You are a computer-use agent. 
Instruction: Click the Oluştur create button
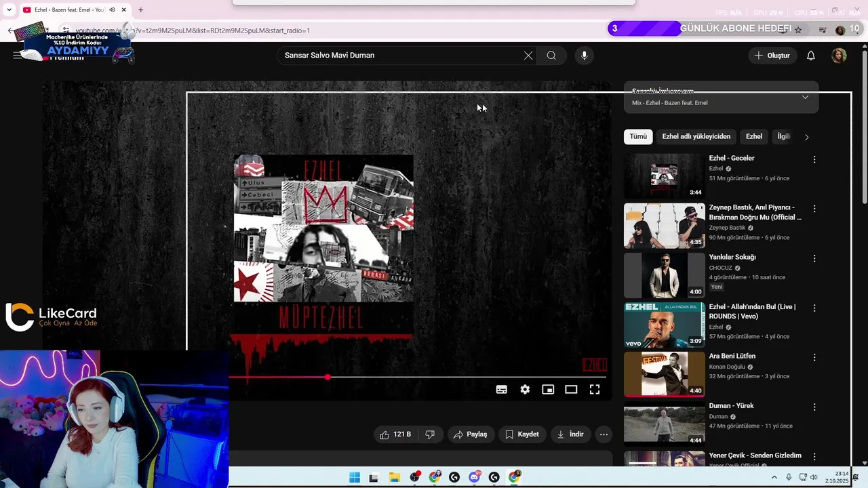(772, 56)
